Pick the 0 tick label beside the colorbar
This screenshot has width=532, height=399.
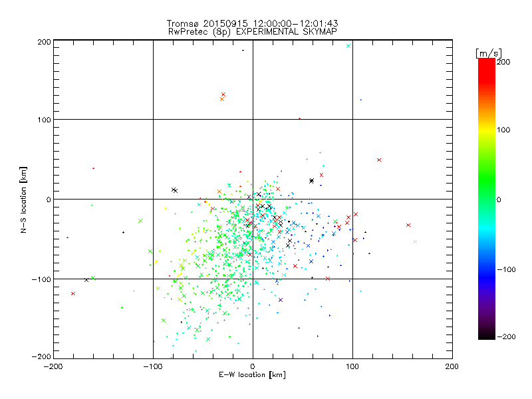(498, 199)
